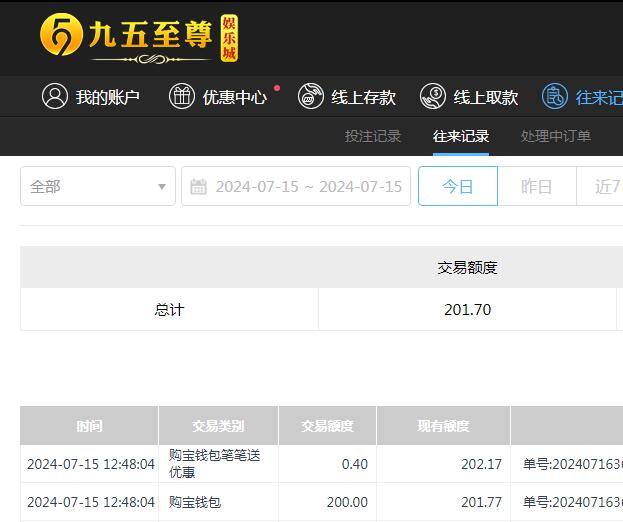623x522 pixels.
Task: Select the 今日 filter button
Action: coord(458,186)
